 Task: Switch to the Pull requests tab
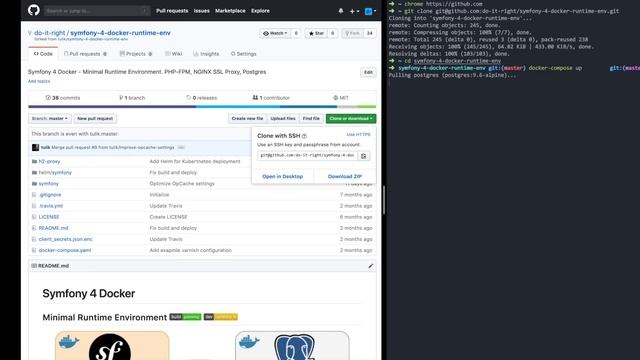click(85, 54)
